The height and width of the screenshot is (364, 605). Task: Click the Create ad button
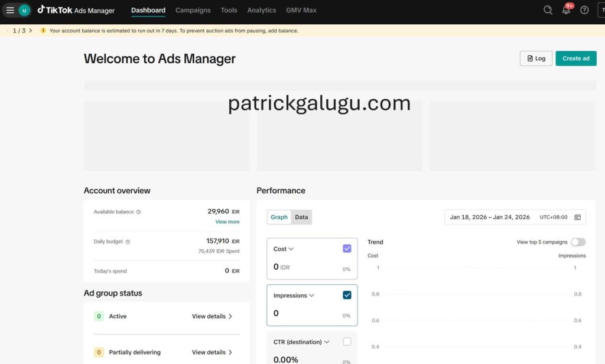575,58
